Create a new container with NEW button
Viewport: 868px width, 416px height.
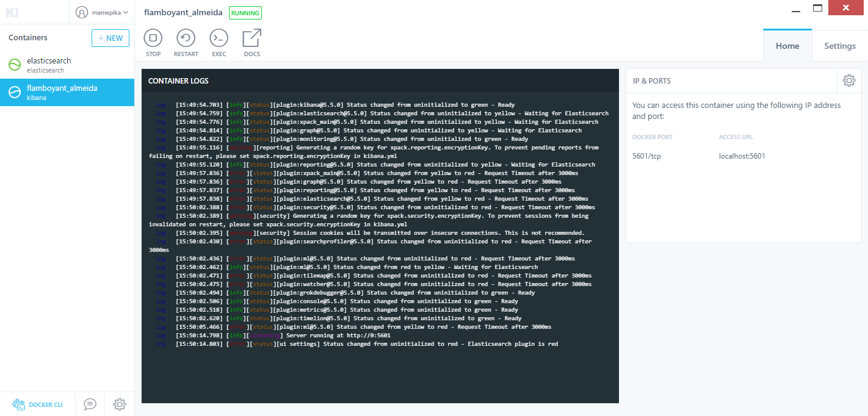[110, 38]
